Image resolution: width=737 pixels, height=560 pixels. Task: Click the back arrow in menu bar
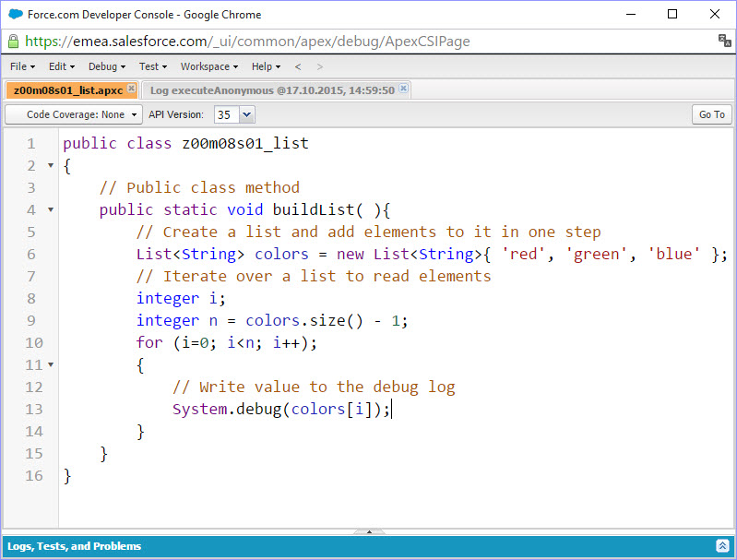pyautogui.click(x=298, y=66)
